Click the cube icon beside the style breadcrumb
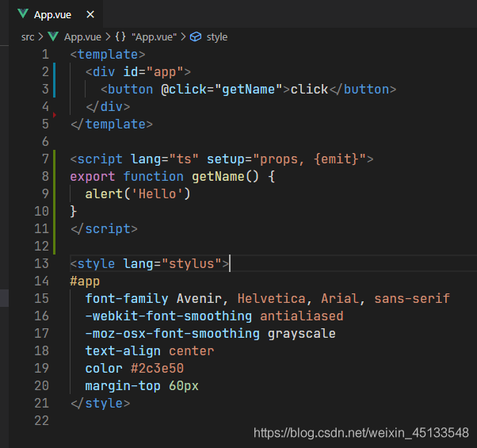Viewport: 477px width, 448px height. pyautogui.click(x=196, y=36)
